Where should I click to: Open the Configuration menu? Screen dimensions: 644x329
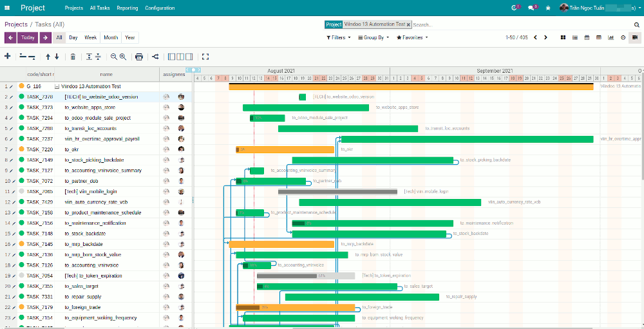(x=160, y=8)
